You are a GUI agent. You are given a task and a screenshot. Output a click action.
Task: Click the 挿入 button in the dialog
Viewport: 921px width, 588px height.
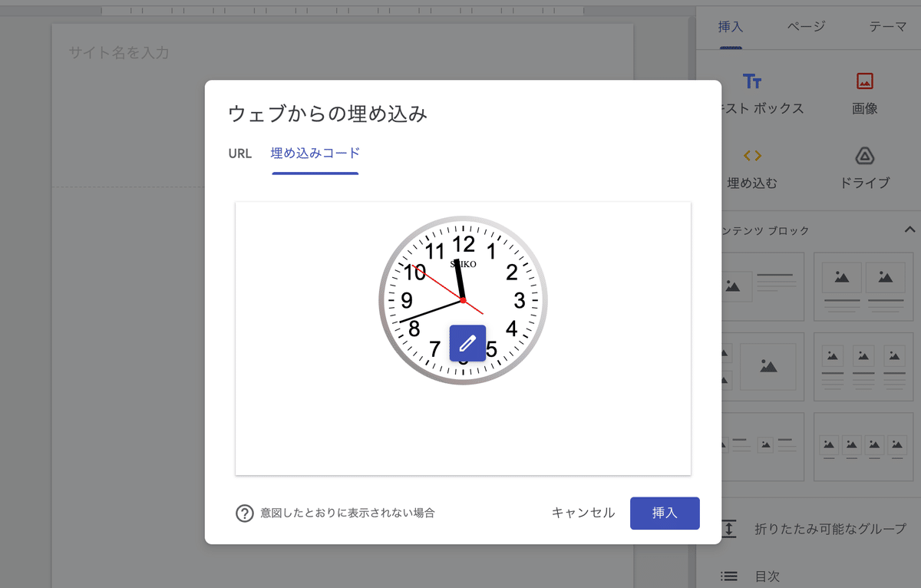click(x=665, y=513)
